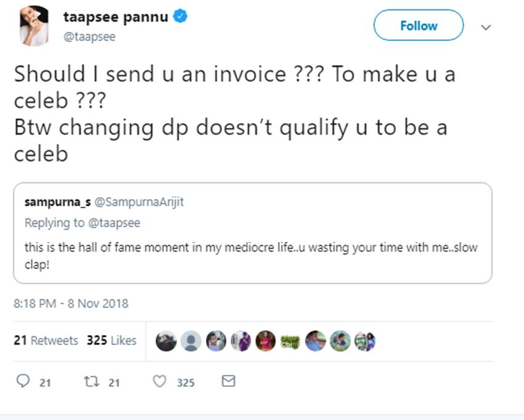Share tweet via the envelope message icon
The height and width of the screenshot is (420, 524).
228,382
